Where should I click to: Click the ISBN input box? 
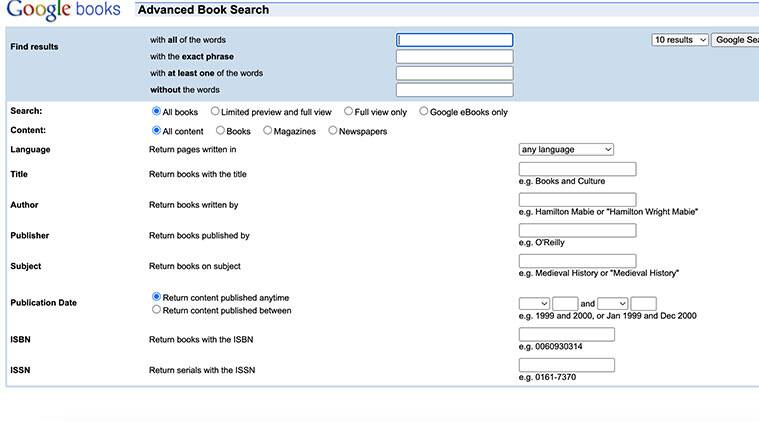point(566,334)
